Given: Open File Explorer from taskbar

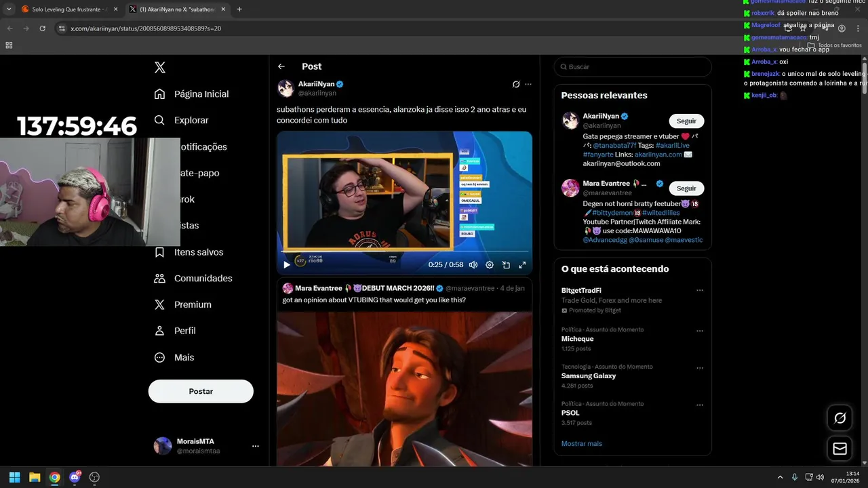Looking at the screenshot, I should click(35, 477).
